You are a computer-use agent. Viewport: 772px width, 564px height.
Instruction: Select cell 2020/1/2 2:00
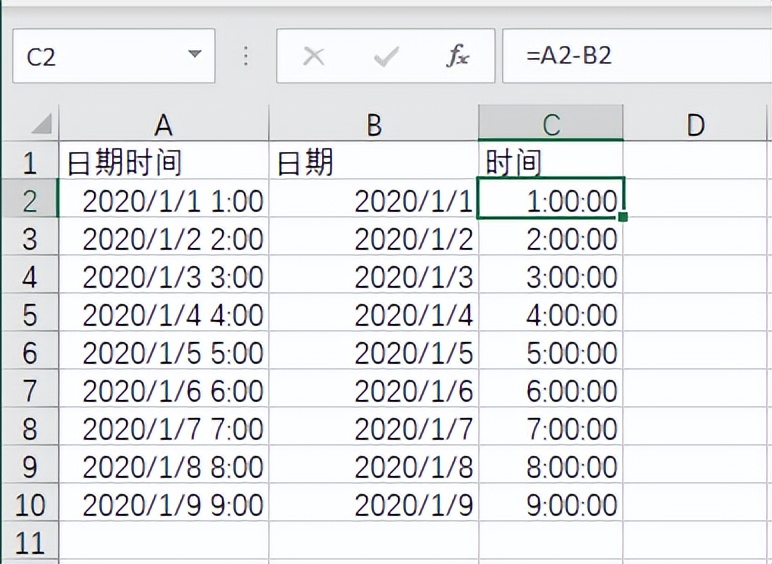pos(164,236)
